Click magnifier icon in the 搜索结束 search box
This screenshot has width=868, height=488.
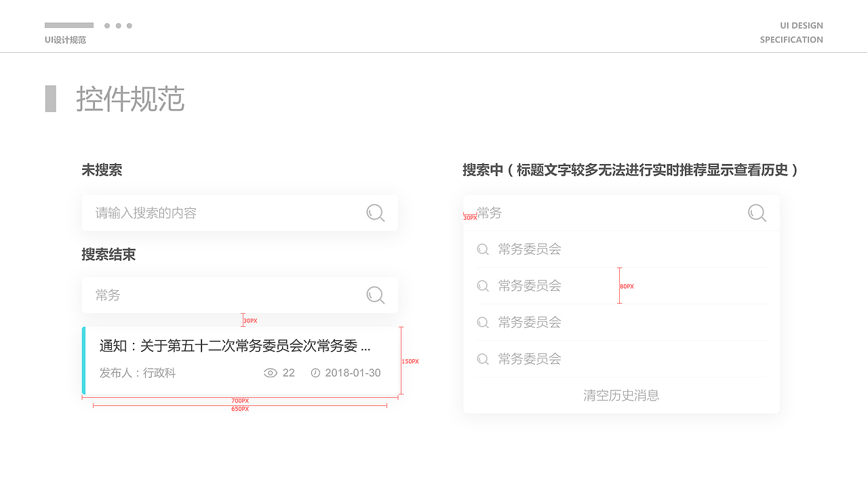pyautogui.click(x=376, y=295)
